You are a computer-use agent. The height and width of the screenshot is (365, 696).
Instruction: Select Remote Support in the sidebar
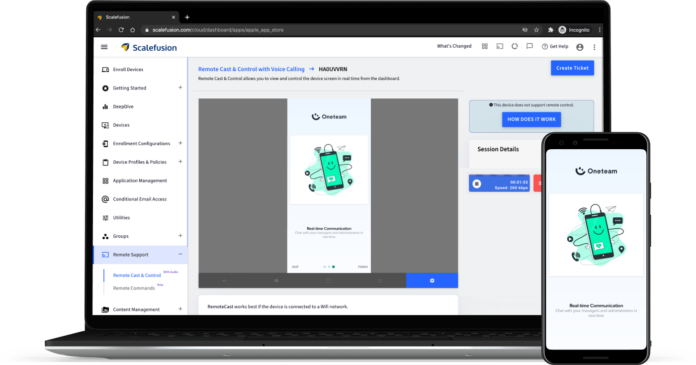(x=130, y=255)
